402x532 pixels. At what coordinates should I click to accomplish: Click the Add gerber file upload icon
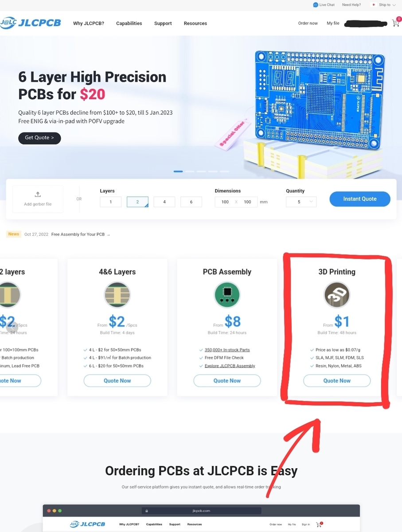tap(38, 194)
